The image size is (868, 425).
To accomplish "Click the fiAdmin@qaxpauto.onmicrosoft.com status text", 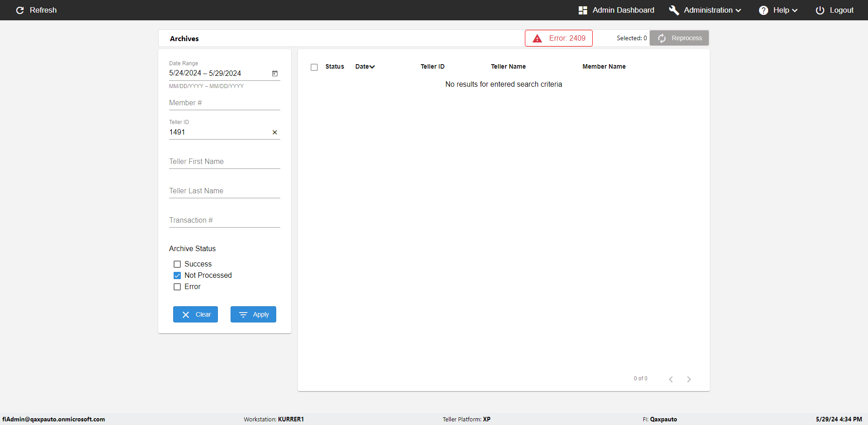I will click(54, 419).
